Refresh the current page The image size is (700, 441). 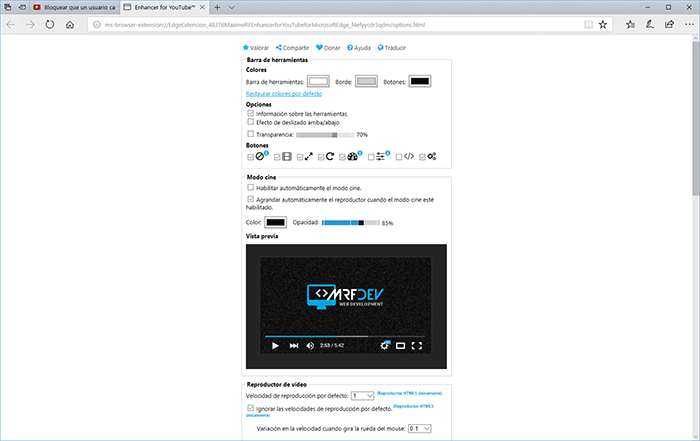50,25
